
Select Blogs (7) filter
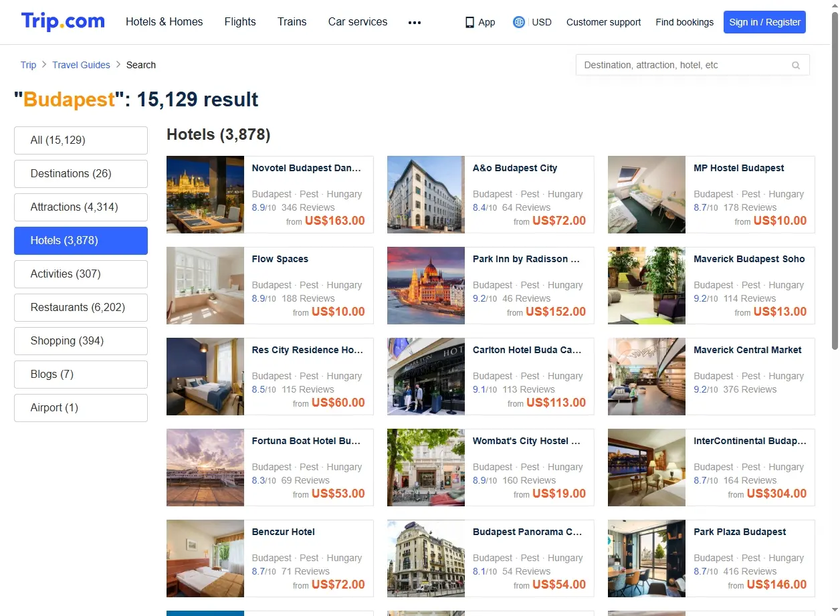tap(81, 375)
